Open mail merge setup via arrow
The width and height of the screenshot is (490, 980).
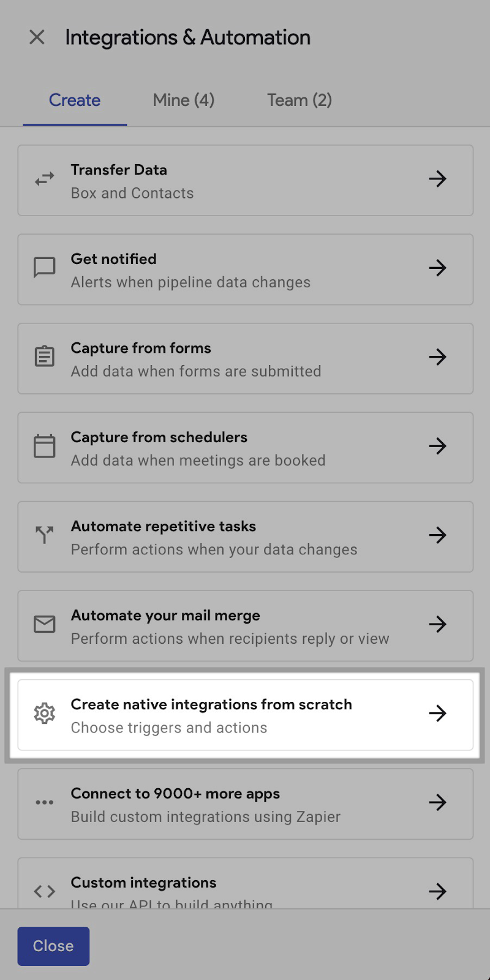tap(437, 625)
